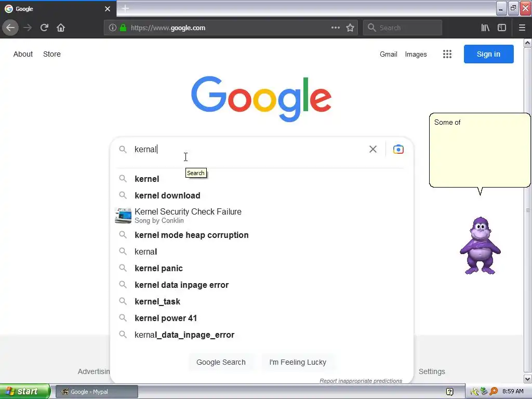532x399 pixels.
Task: Choose "kernel data inpage error" suggestion
Action: point(261,285)
